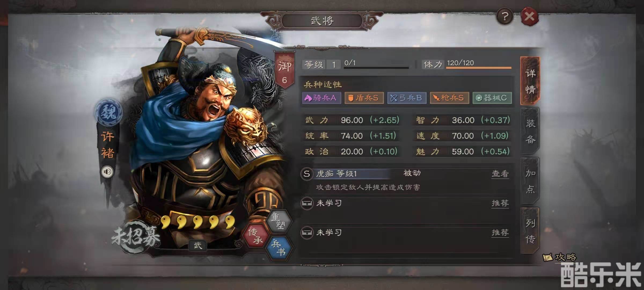The width and height of the screenshot is (644, 290).
Task: Switch to the 加点 tab
Action: point(530,181)
